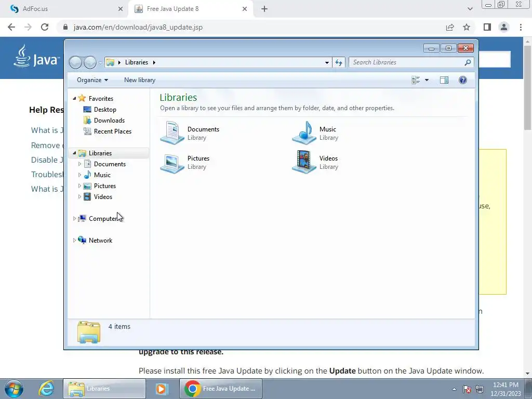Open recent pages dropdown beside nav buttons
532x399 pixels.
click(x=100, y=63)
